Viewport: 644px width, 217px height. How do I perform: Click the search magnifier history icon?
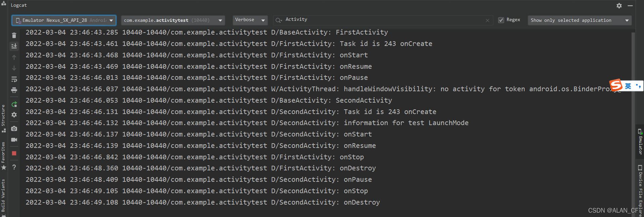pyautogui.click(x=278, y=20)
